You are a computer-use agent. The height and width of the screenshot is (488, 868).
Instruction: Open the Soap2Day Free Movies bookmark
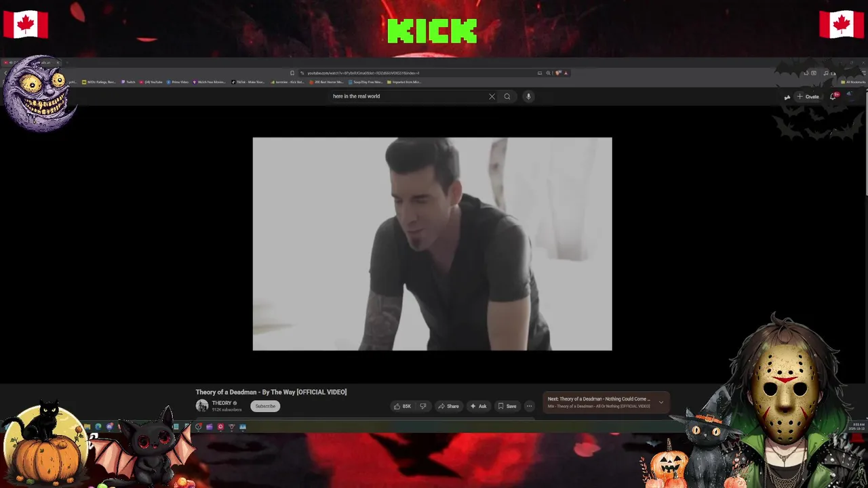(366, 82)
